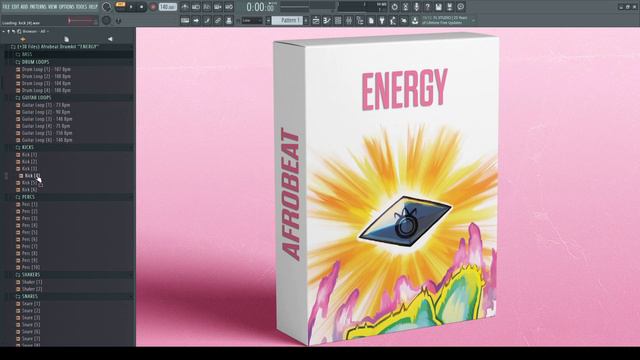Toggle wait for input to start playing
This screenshot has height=360, width=640.
click(x=196, y=7)
